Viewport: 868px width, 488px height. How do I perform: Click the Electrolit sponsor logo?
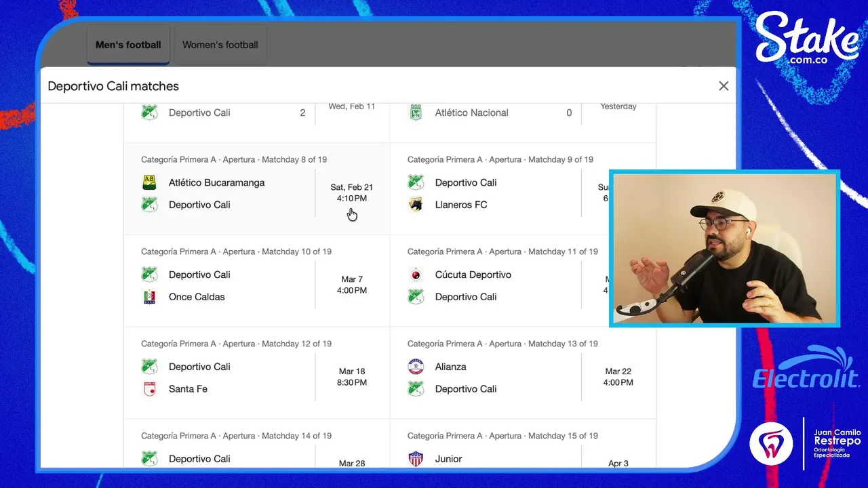[806, 367]
